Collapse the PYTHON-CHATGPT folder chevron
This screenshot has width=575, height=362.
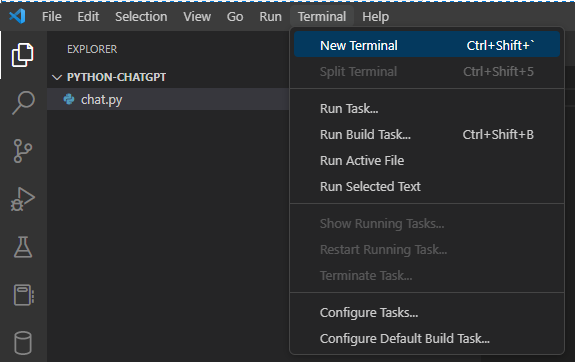pyautogui.click(x=57, y=77)
